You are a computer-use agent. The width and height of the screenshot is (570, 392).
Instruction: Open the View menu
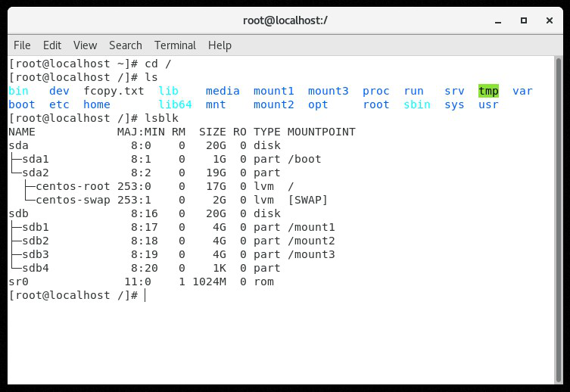85,45
